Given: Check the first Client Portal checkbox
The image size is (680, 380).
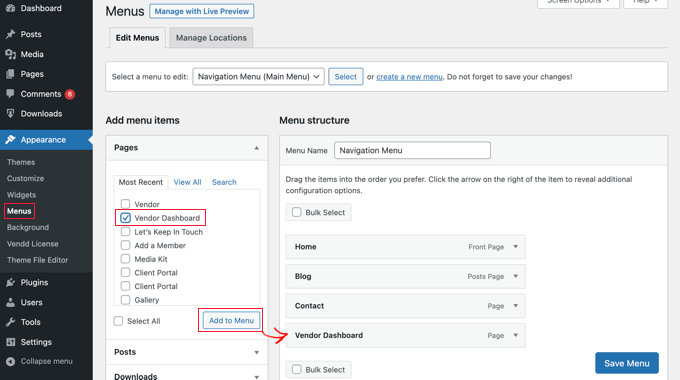Looking at the screenshot, I should 125,272.
